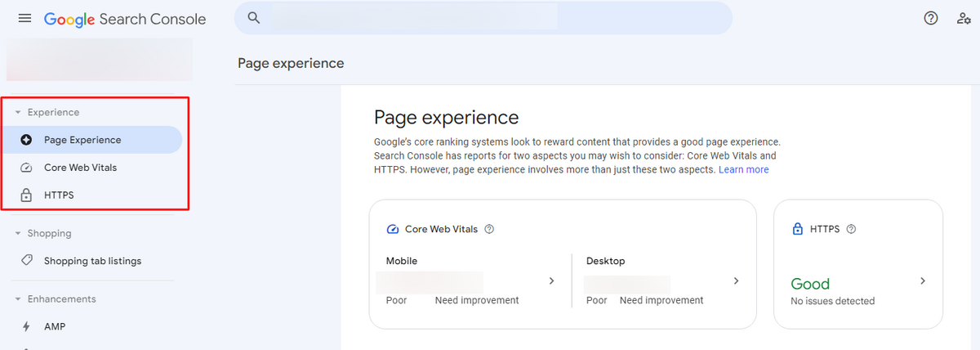980x350 pixels.
Task: Click info icon next to Core Web Vitals card title
Action: click(x=489, y=230)
